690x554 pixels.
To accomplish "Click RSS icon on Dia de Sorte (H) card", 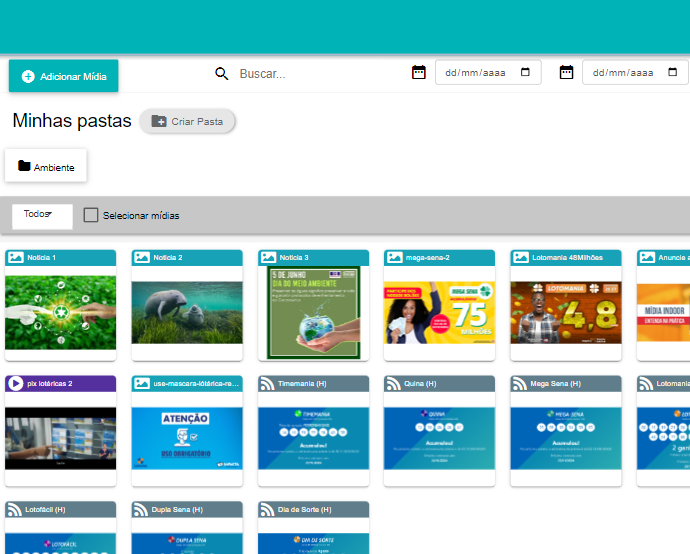I will pyautogui.click(x=268, y=510).
